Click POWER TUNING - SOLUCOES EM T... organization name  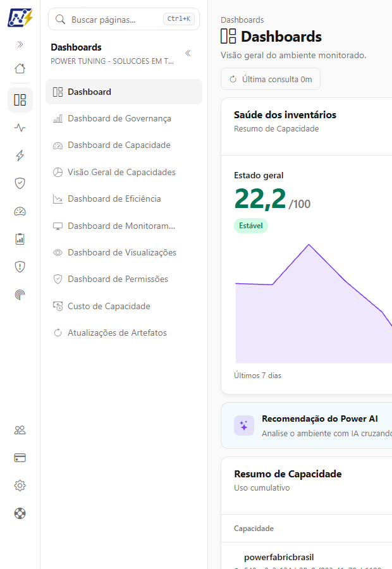112,61
